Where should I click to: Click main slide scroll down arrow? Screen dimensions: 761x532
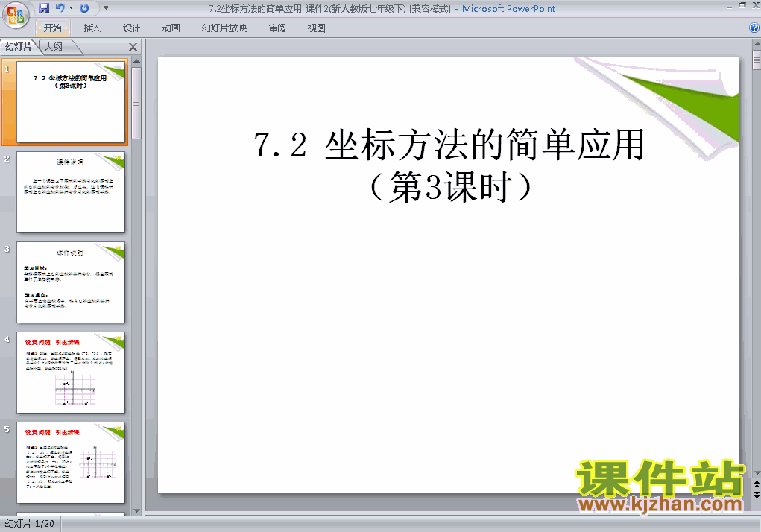(757, 473)
